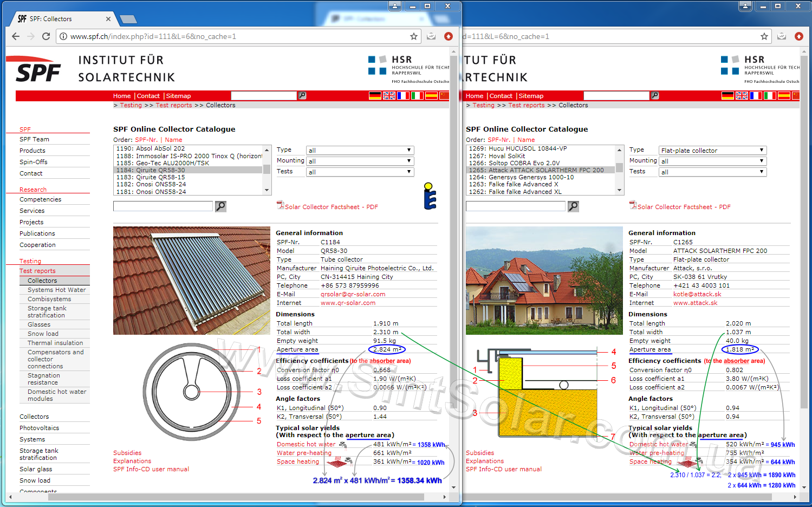Open Tests dropdown in left window

[x=360, y=172]
